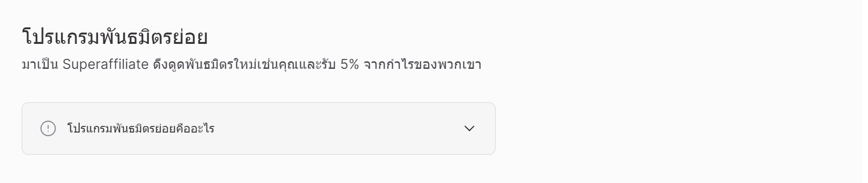
Task: Click the 'โปรแกรมพันธมิตรย่อย' page heading
Action: tap(115, 37)
